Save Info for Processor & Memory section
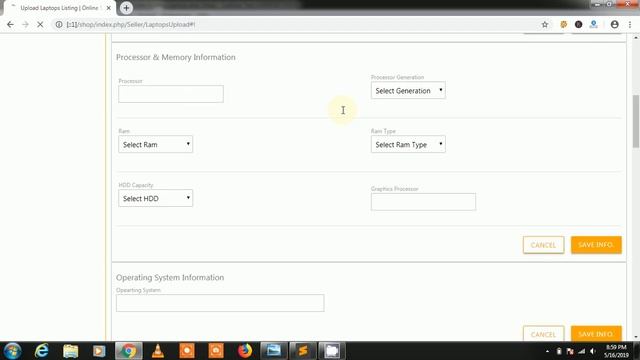This screenshot has width=640, height=360. pos(596,245)
